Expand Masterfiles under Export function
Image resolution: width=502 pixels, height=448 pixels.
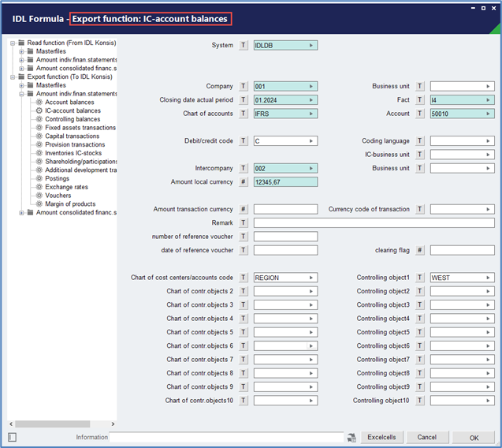(21, 85)
